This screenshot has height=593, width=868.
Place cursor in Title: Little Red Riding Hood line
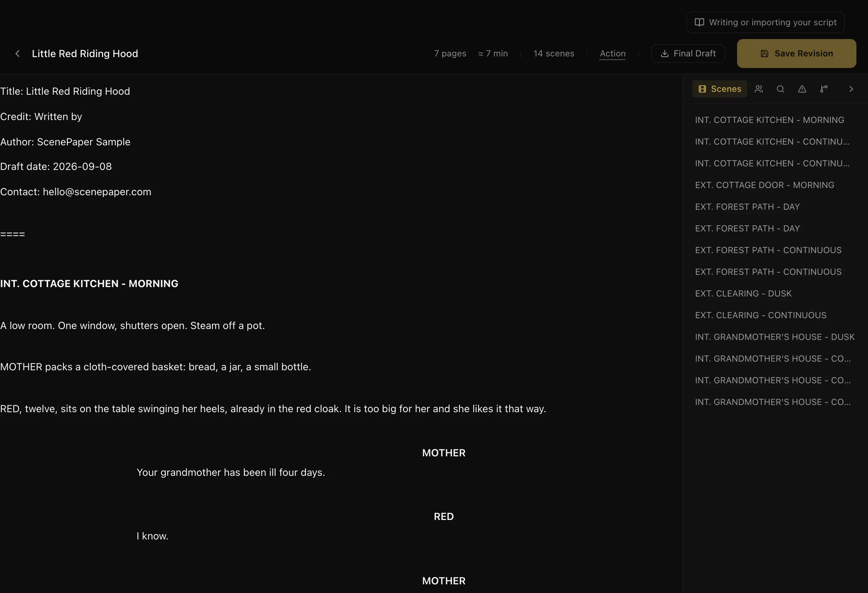(65, 91)
